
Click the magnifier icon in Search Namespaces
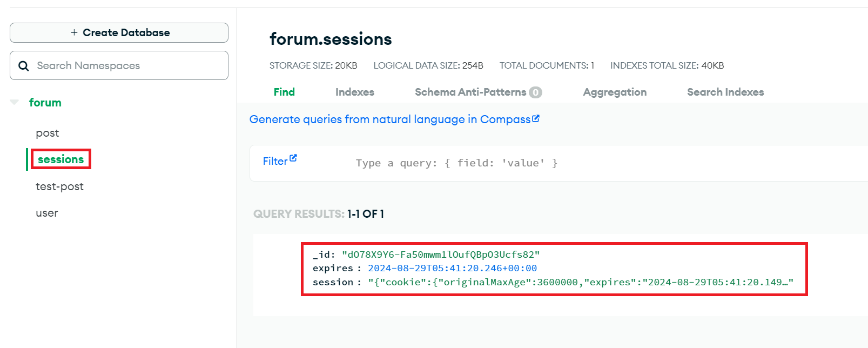point(24,66)
